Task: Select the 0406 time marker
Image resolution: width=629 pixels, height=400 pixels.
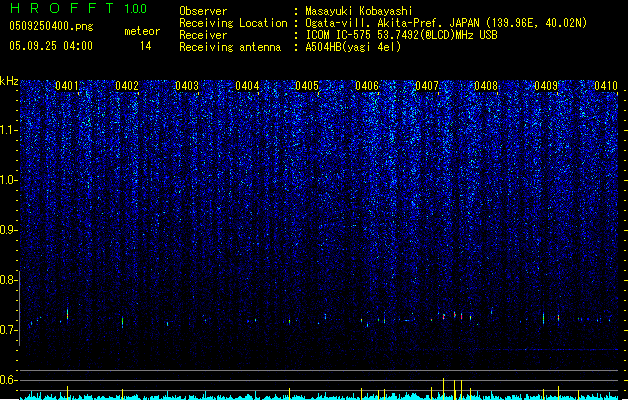Action: coord(367,85)
